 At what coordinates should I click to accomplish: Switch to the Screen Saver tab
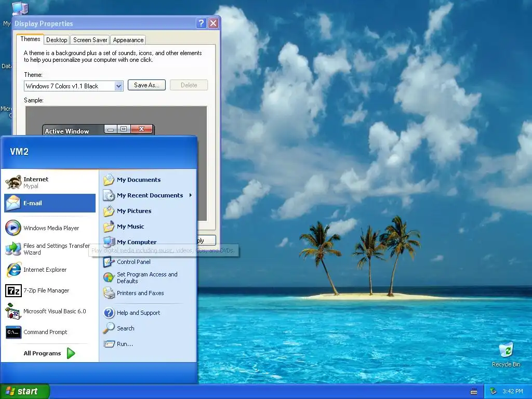pos(90,39)
